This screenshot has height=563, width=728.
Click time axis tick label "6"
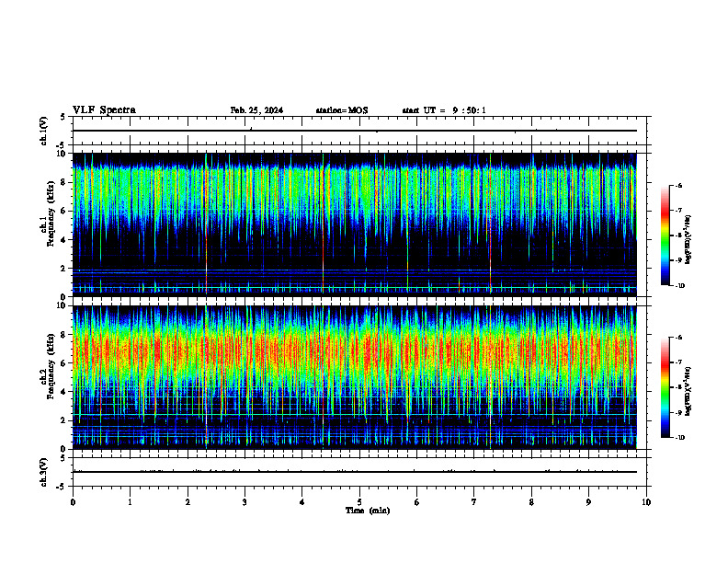point(417,502)
